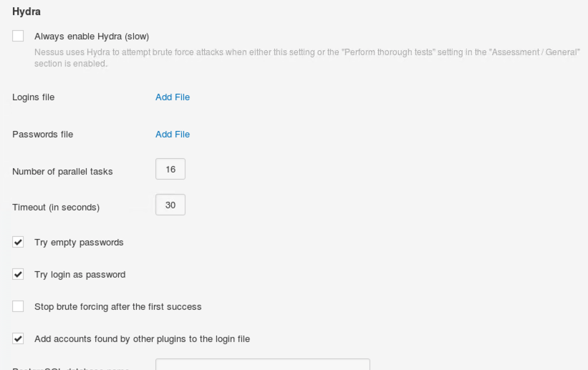The image size is (588, 370).
Task: Click the Number of parallel tasks label
Action: [62, 172]
